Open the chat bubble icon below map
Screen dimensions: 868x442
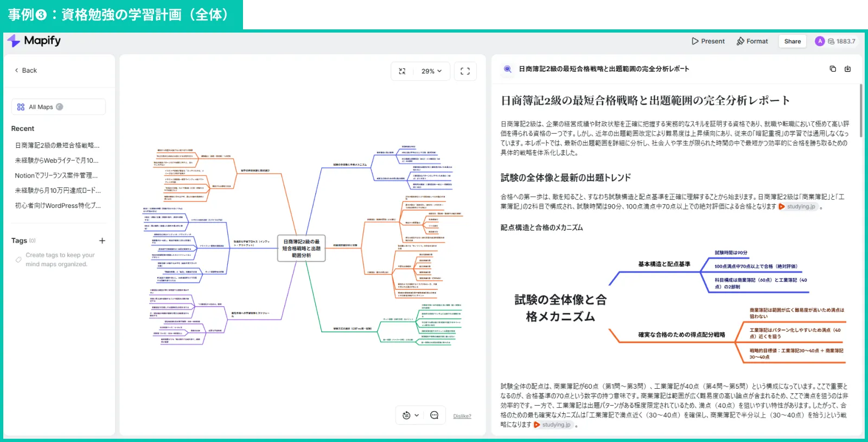pos(434,415)
